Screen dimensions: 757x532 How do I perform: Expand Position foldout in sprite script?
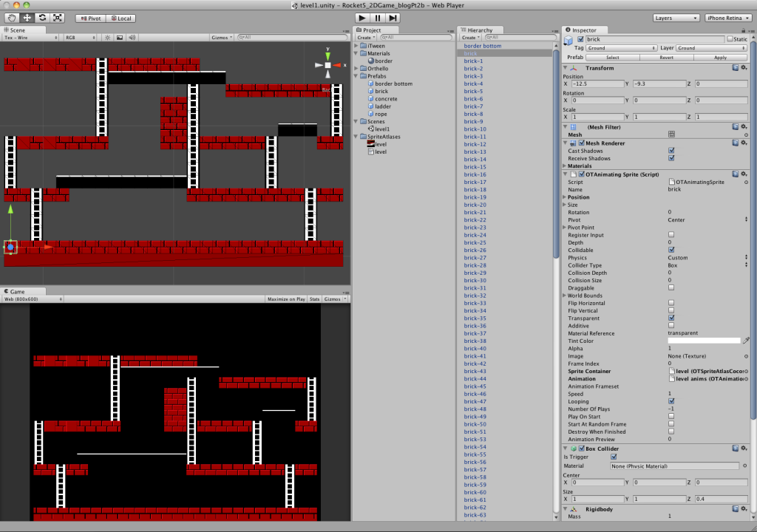[565, 197]
